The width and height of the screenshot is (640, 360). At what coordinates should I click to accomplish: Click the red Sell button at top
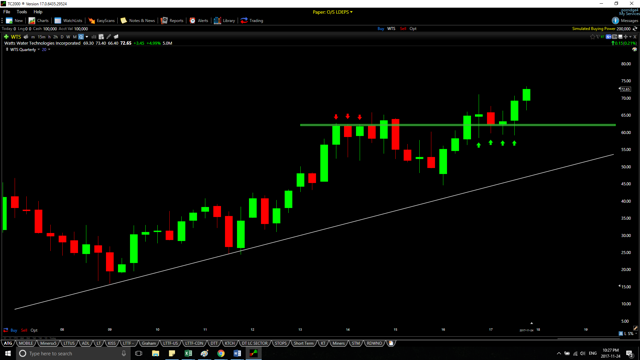tap(403, 29)
